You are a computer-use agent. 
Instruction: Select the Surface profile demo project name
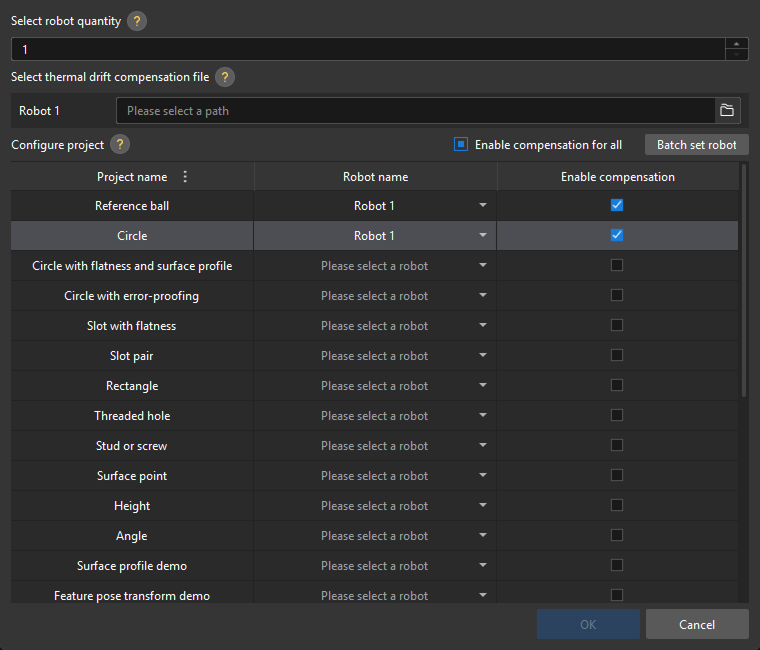pos(132,566)
